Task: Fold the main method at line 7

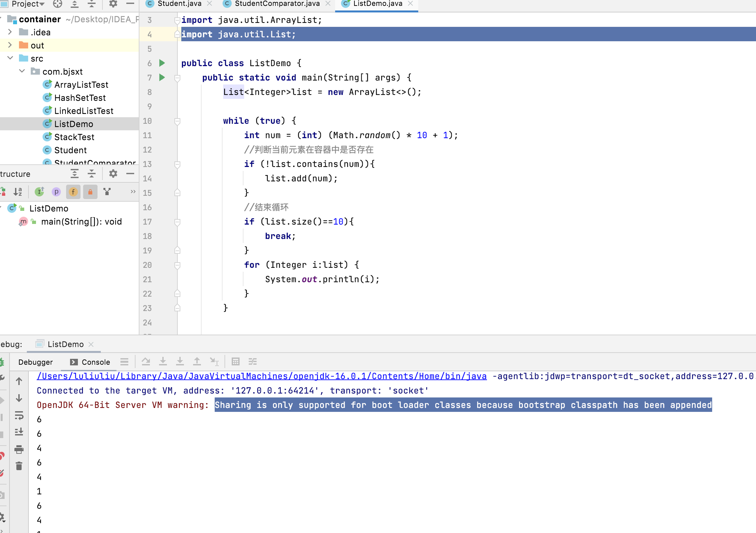Action: 177,78
